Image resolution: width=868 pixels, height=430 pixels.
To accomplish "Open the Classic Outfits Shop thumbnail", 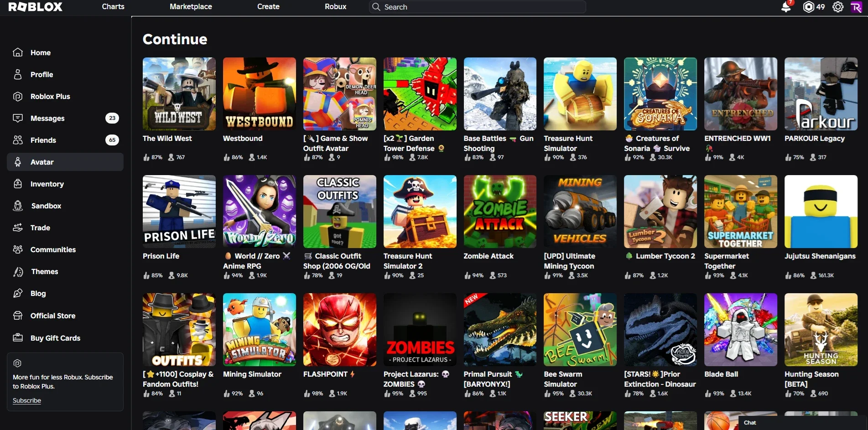I will click(340, 212).
